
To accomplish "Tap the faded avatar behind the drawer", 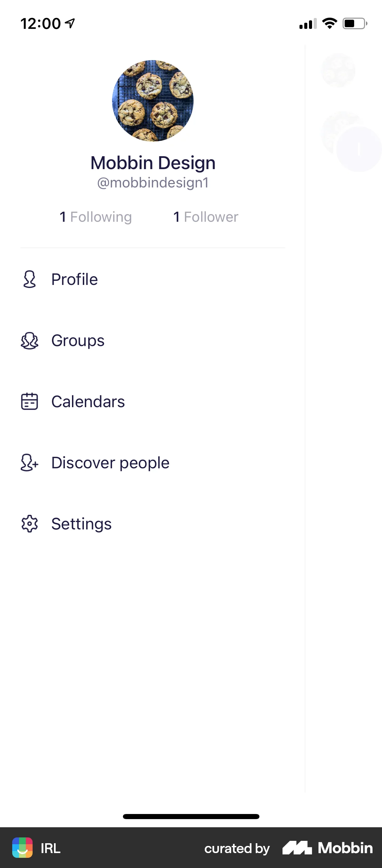I will coord(338,70).
